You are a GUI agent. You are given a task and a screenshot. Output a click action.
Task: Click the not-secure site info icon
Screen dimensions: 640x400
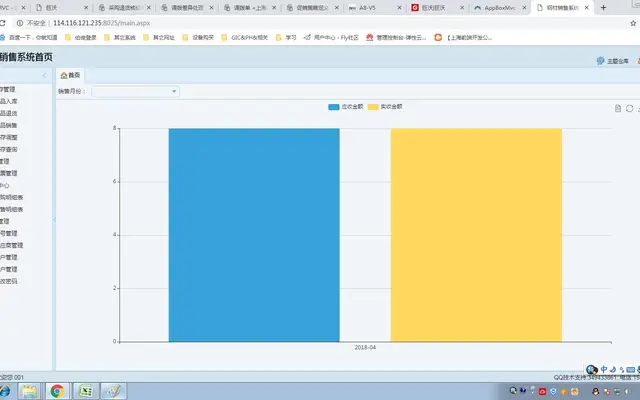[x=20, y=23]
